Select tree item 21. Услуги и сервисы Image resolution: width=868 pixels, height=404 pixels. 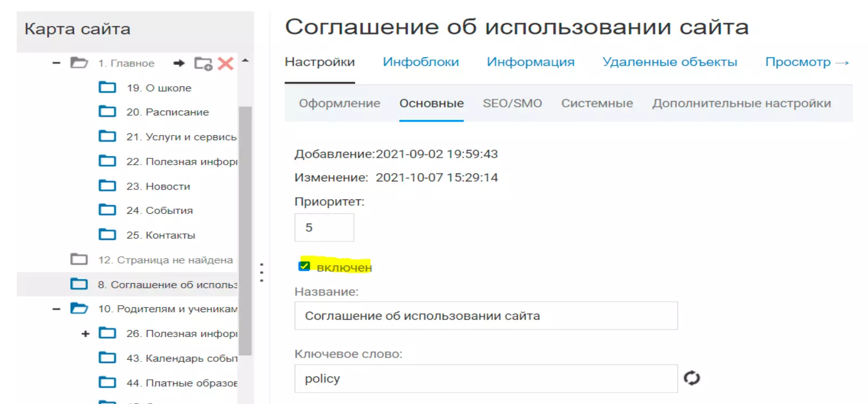[x=182, y=137]
